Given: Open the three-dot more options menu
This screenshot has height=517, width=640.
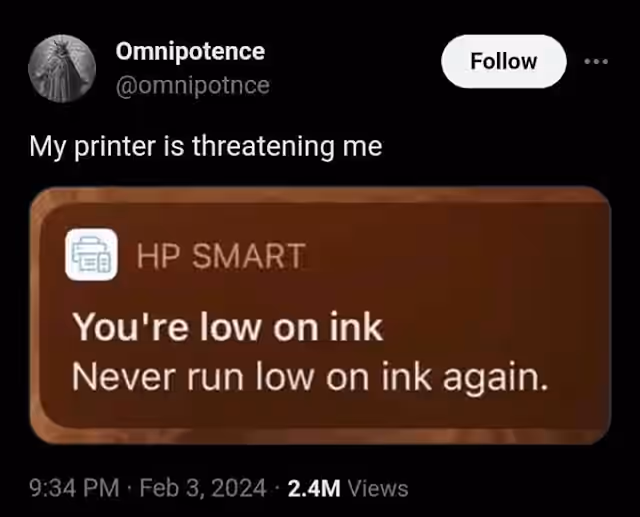Looking at the screenshot, I should coord(596,62).
